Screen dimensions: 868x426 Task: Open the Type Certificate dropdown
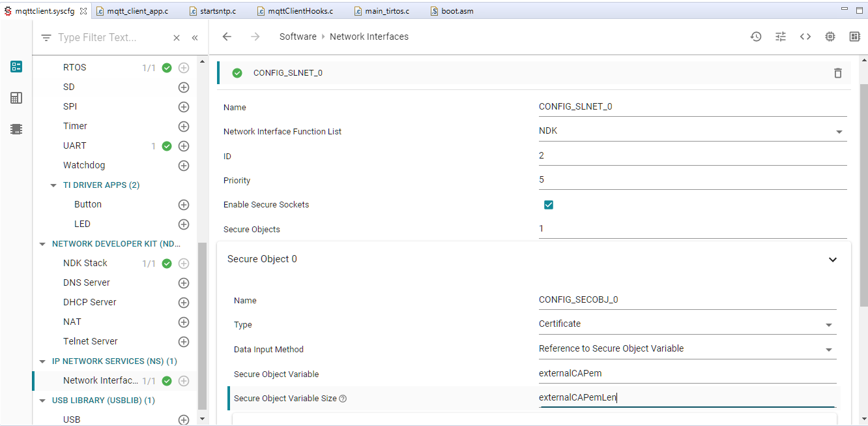pyautogui.click(x=829, y=325)
